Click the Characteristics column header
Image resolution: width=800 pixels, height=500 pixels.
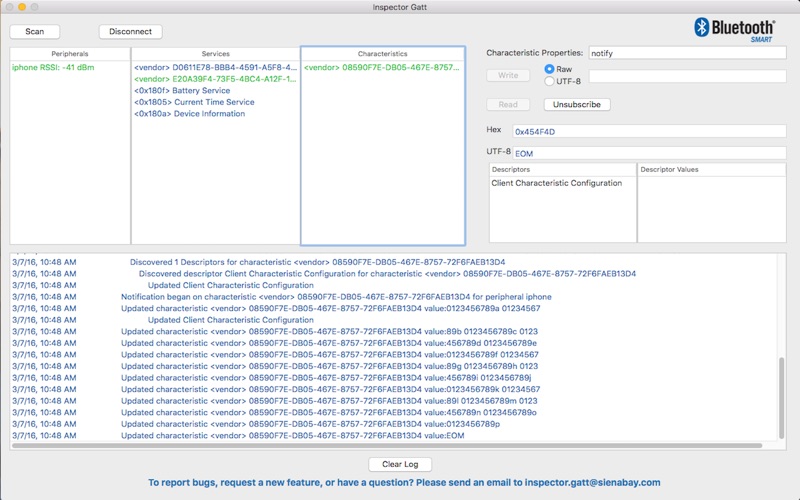[x=383, y=54]
